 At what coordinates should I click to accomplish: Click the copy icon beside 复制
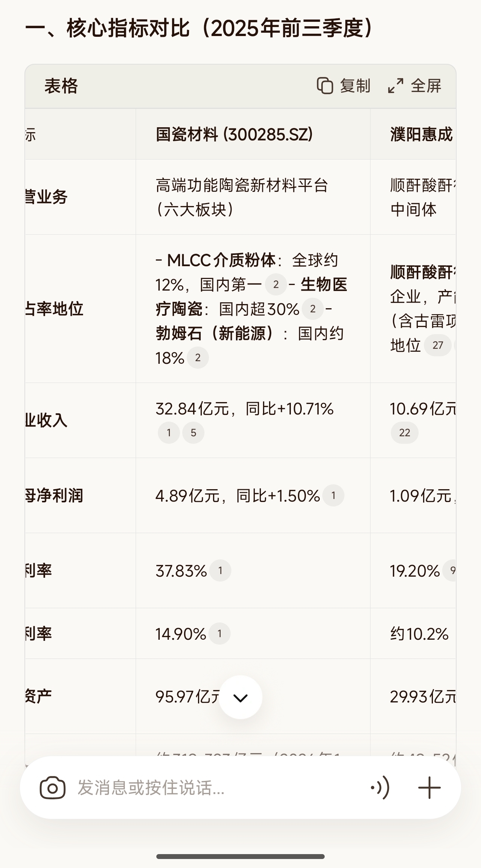pos(325,86)
